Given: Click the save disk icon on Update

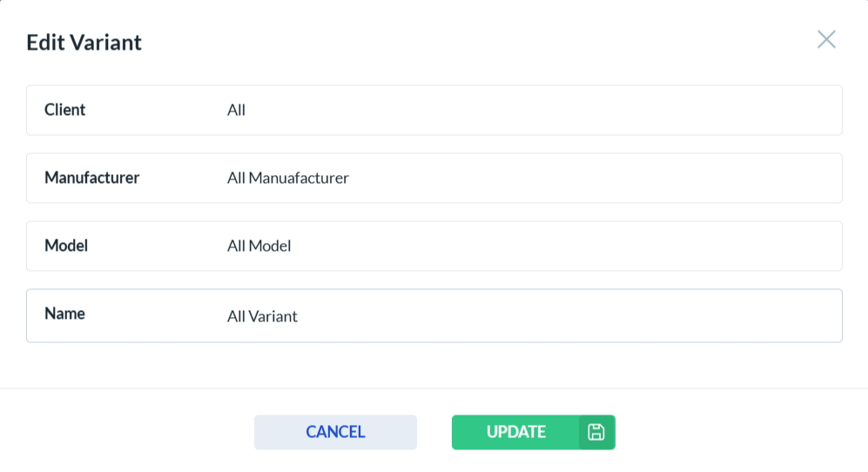Looking at the screenshot, I should point(596,432).
